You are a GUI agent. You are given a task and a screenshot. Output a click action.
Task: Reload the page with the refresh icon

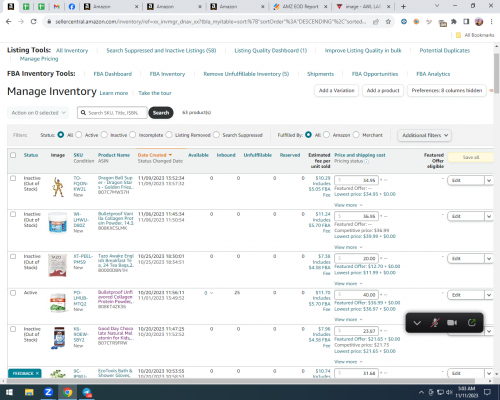pos(33,22)
